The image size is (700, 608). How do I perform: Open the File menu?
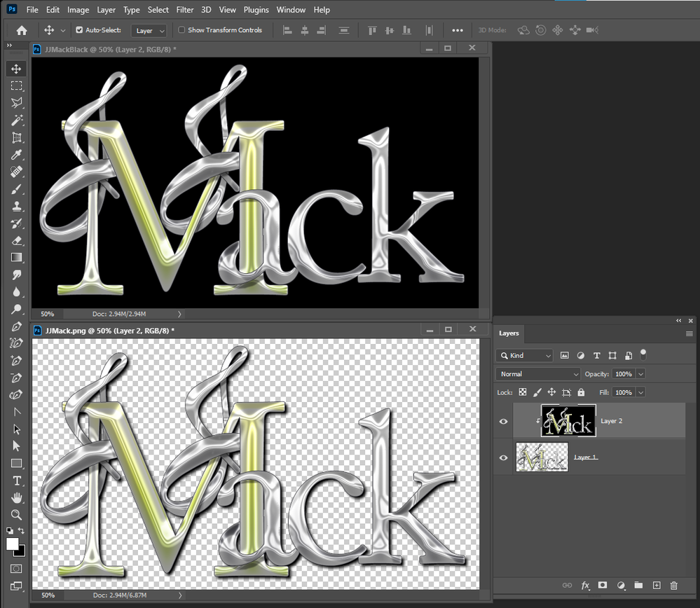(32, 9)
